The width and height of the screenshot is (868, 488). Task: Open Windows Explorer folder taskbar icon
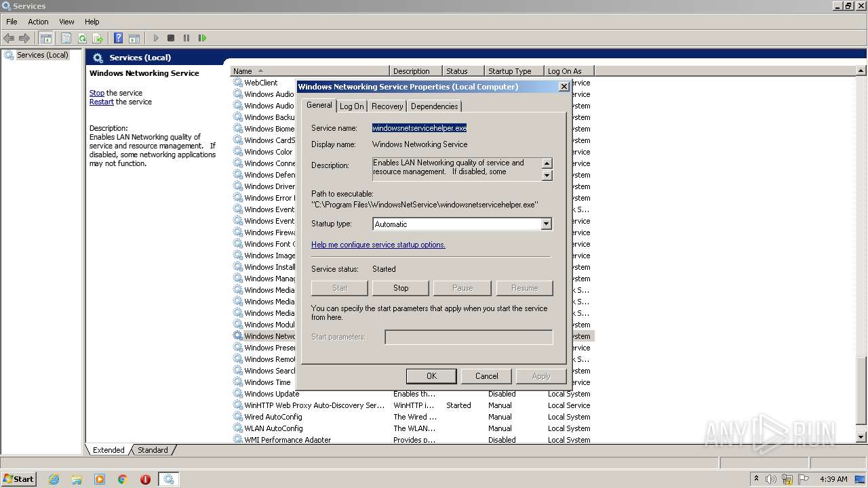click(x=77, y=479)
